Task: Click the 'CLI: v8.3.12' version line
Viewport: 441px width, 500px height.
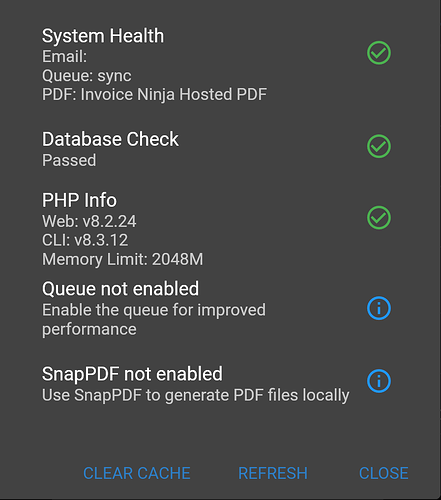Action: 85,240
